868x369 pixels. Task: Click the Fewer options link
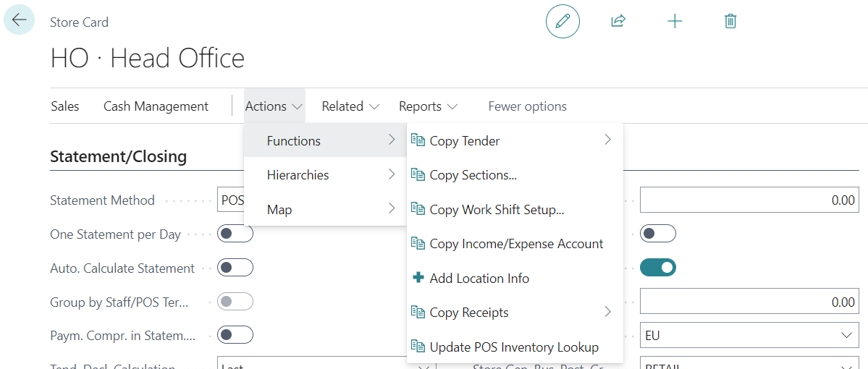pos(527,106)
